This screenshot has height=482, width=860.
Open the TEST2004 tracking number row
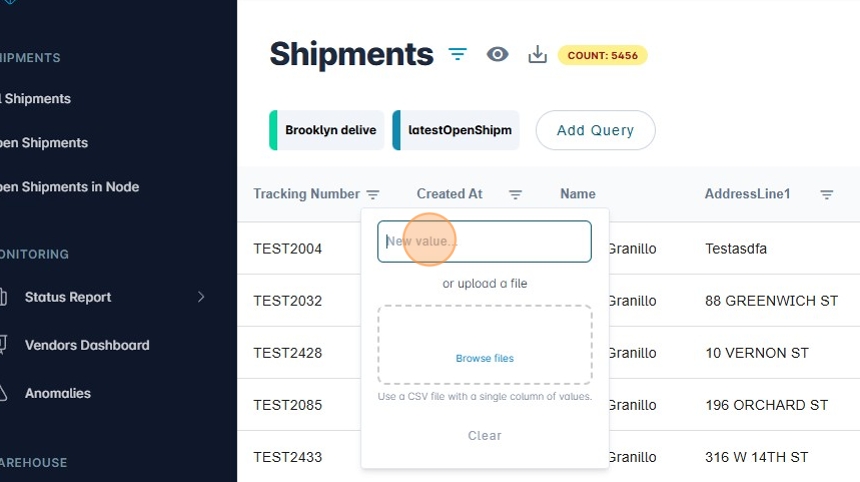coord(288,249)
